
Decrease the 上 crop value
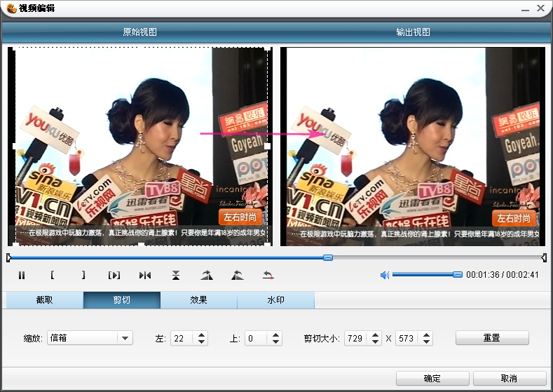[x=275, y=342]
